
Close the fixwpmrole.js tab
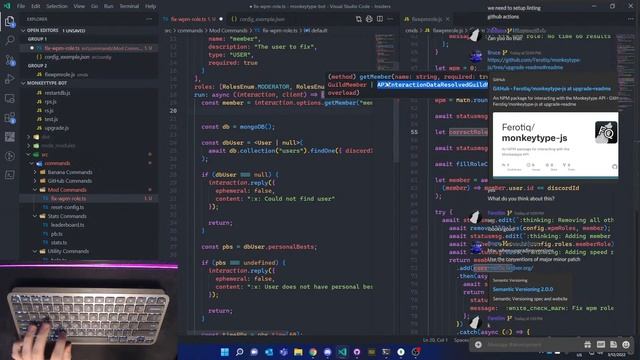[x=448, y=19]
